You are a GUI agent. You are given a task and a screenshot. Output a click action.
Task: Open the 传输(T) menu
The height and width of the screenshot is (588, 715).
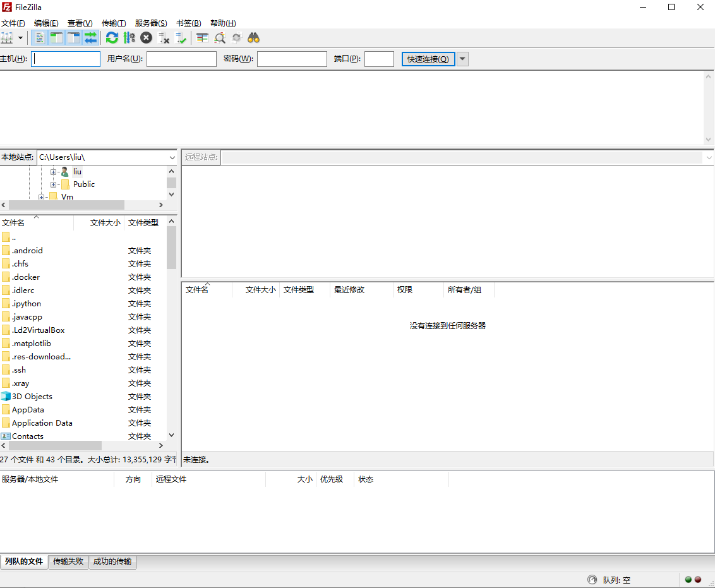point(114,23)
